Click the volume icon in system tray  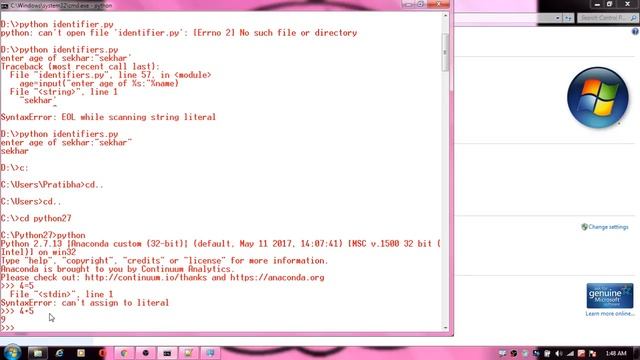559,353
